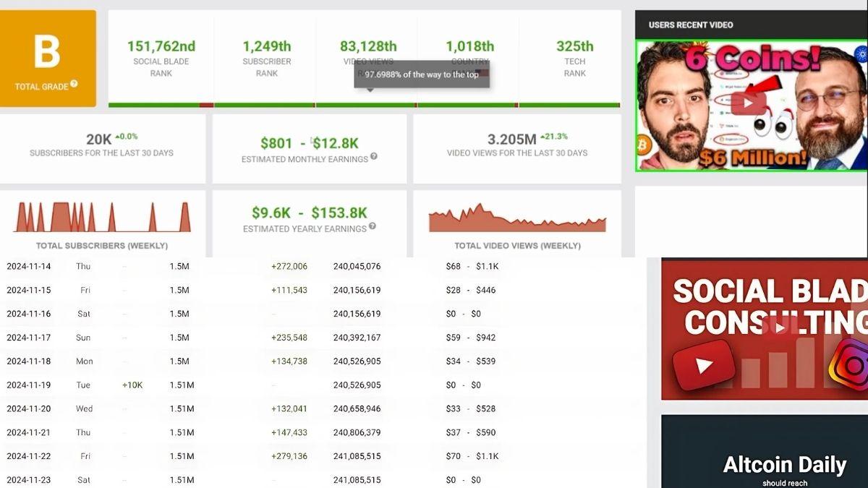Select the 2024-11-20 date cell
This screenshot has width=868, height=488.
[x=29, y=408]
